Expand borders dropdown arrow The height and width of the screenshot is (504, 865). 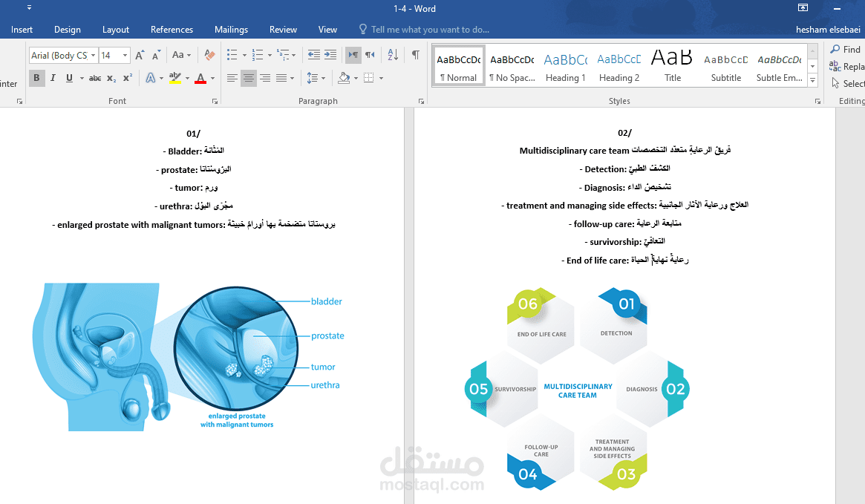[381, 78]
